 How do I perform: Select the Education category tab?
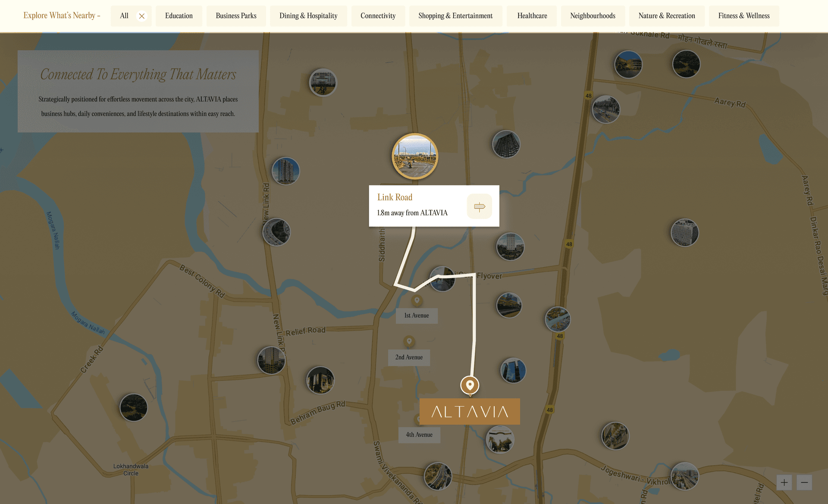point(179,16)
